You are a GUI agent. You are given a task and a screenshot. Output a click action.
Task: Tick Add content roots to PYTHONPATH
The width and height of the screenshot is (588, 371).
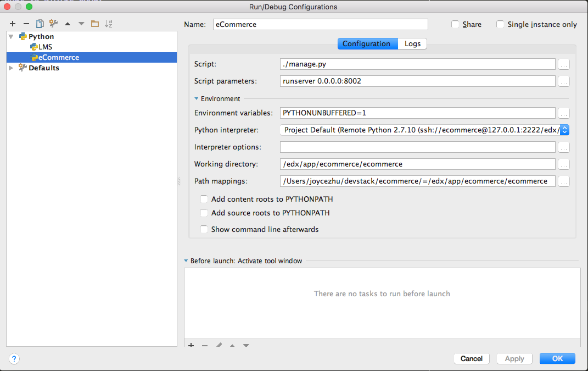coord(204,199)
